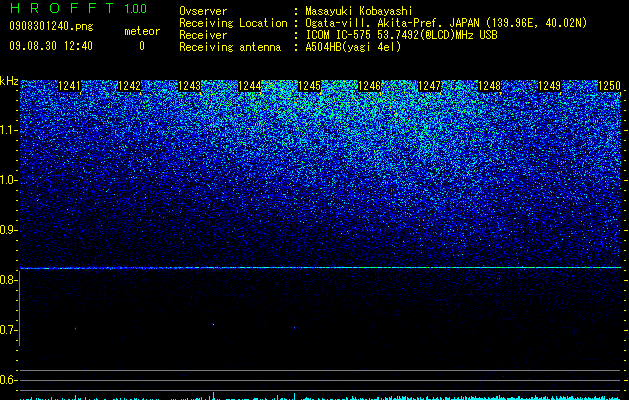Click the meteor count label
This screenshot has width=629, height=400.
pos(142,31)
